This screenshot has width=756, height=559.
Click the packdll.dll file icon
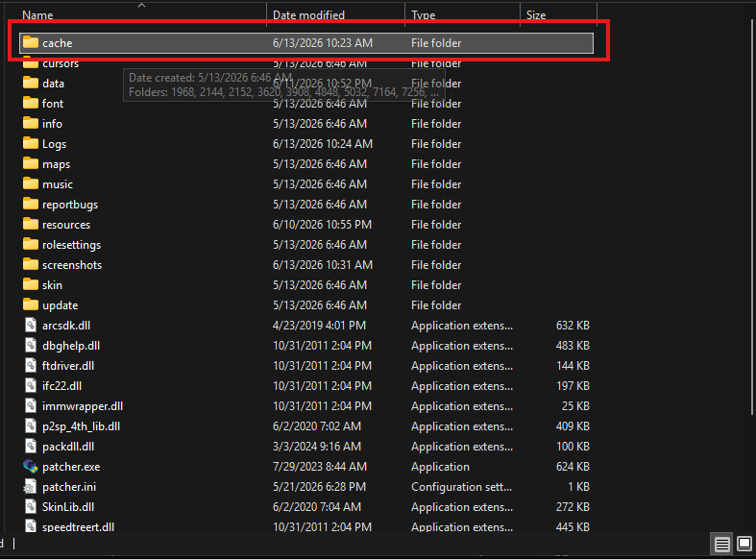pos(31,447)
